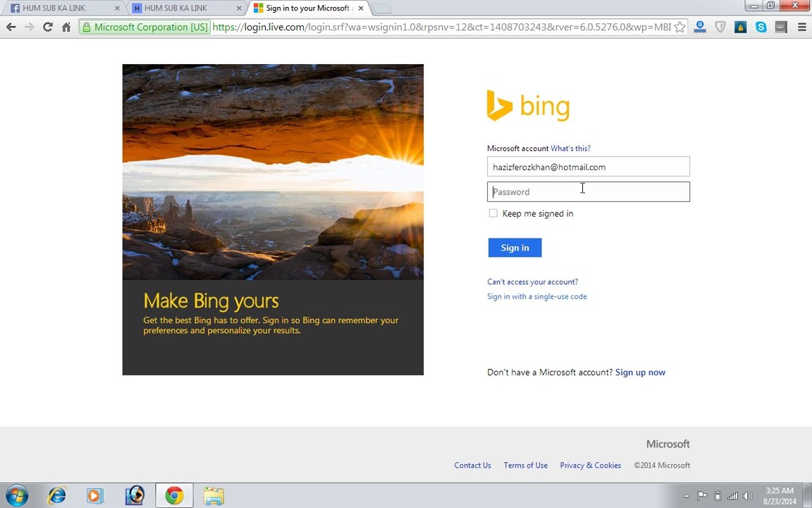This screenshot has height=508, width=812.
Task: Click the browser Back arrow
Action: [x=11, y=27]
